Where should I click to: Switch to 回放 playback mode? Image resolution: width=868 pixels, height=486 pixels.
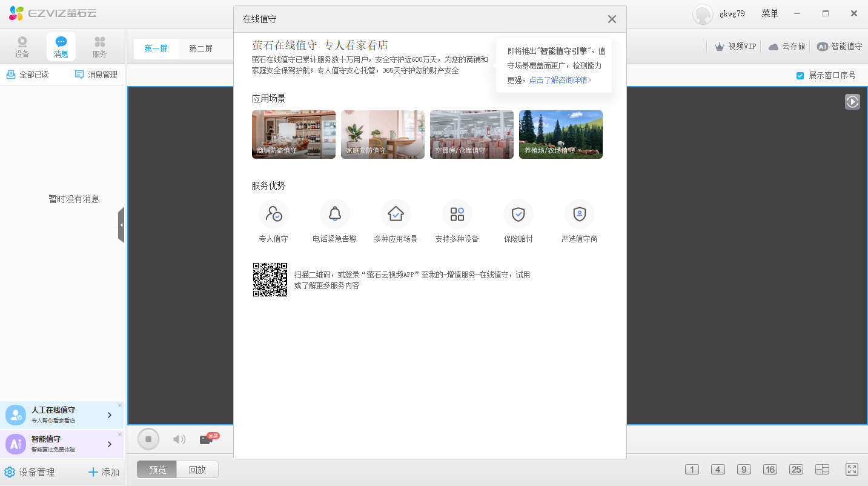click(197, 470)
